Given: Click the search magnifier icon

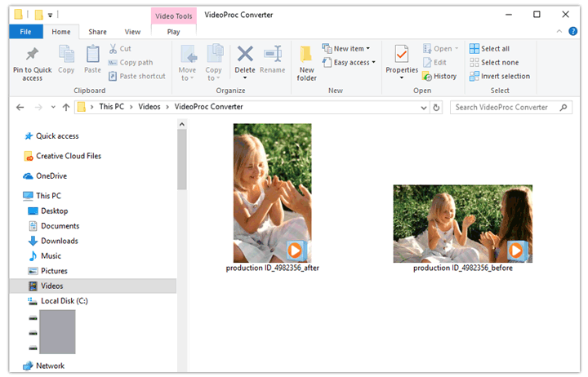Looking at the screenshot, I should 563,108.
